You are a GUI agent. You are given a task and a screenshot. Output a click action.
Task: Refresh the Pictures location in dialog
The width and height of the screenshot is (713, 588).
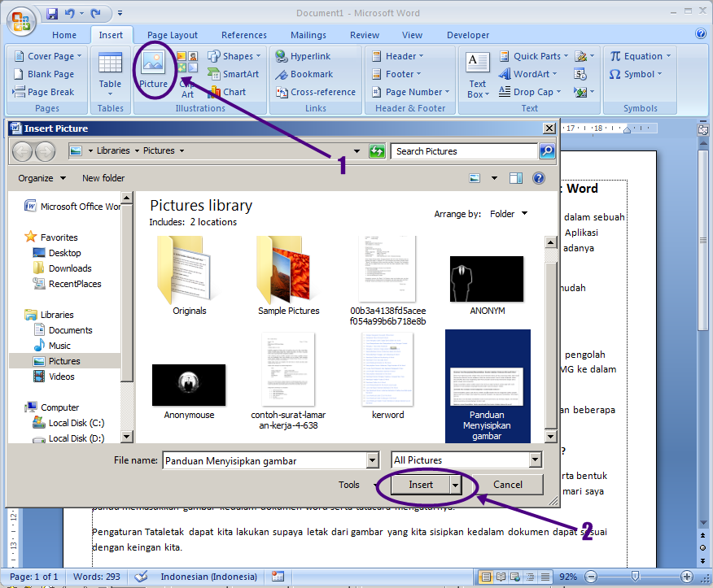(377, 150)
